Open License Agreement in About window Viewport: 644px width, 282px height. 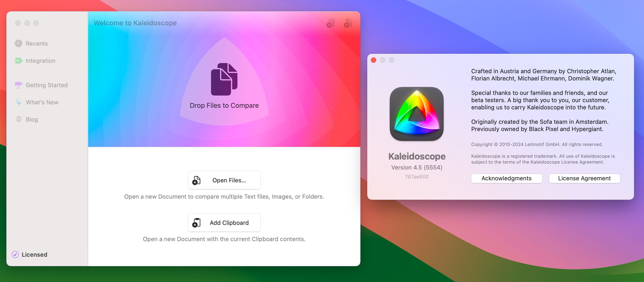click(x=584, y=178)
